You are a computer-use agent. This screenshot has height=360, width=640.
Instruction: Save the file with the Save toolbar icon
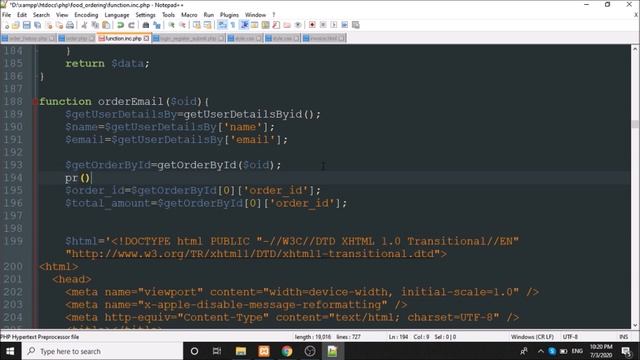pos(27,25)
